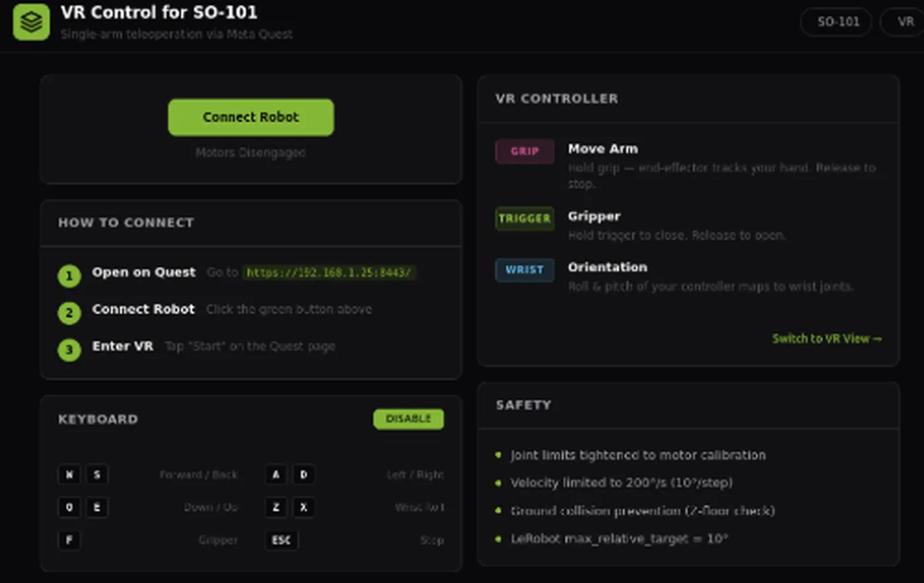Click the step 3 circle next to Enter VR
The image size is (924, 583).
69,350
